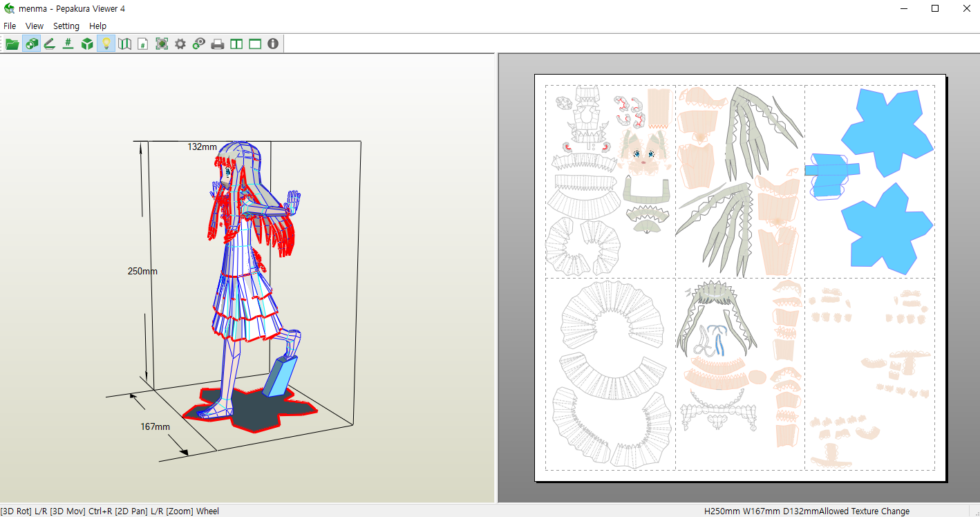980x517 pixels.
Task: Open settings with the gear icon
Action: click(180, 44)
